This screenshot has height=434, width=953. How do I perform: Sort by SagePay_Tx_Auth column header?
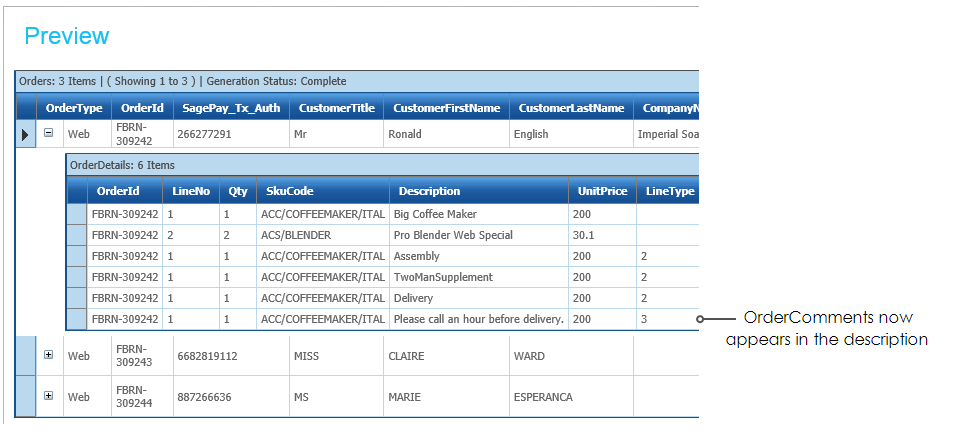230,108
